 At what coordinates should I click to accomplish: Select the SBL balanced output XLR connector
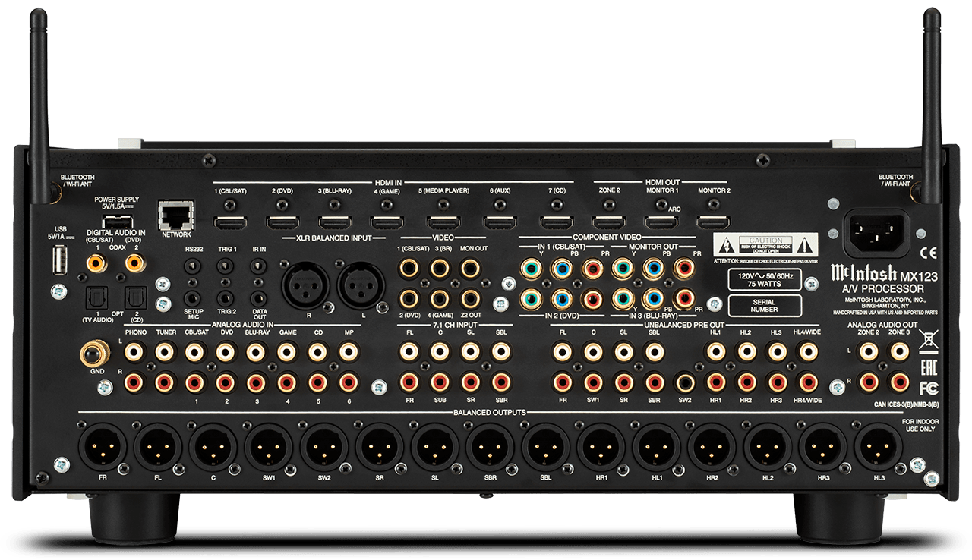click(546, 447)
